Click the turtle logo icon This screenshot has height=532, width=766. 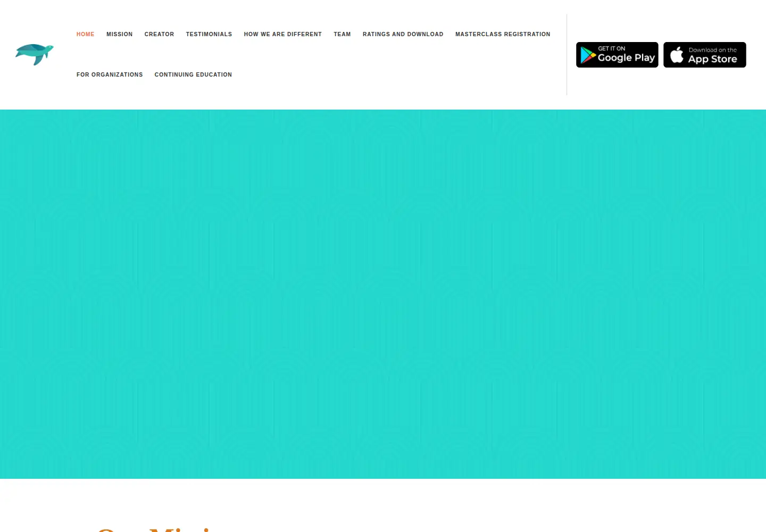pos(35,54)
